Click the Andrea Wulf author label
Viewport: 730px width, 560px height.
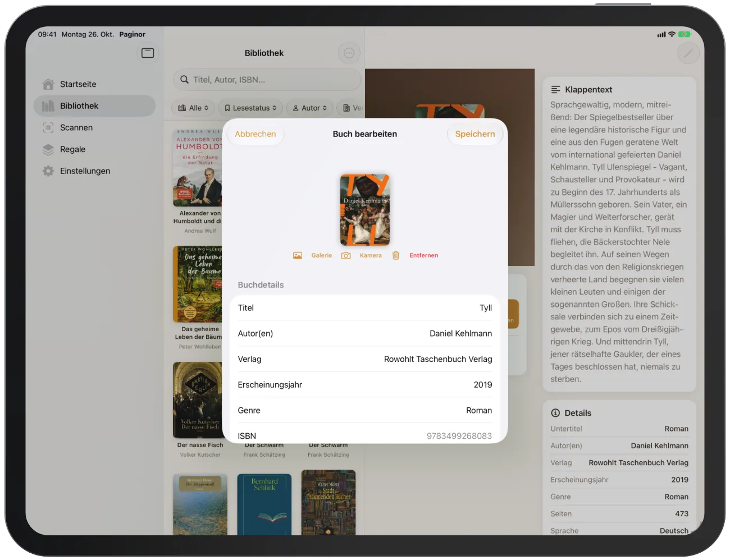pyautogui.click(x=200, y=231)
